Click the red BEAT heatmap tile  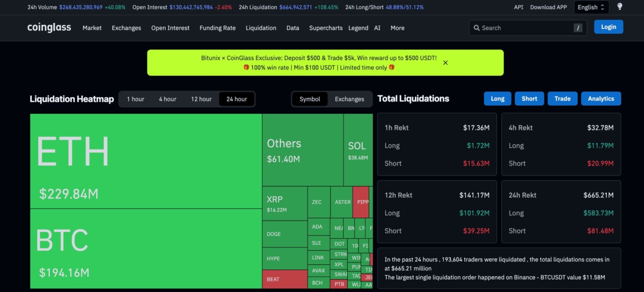[284, 279]
